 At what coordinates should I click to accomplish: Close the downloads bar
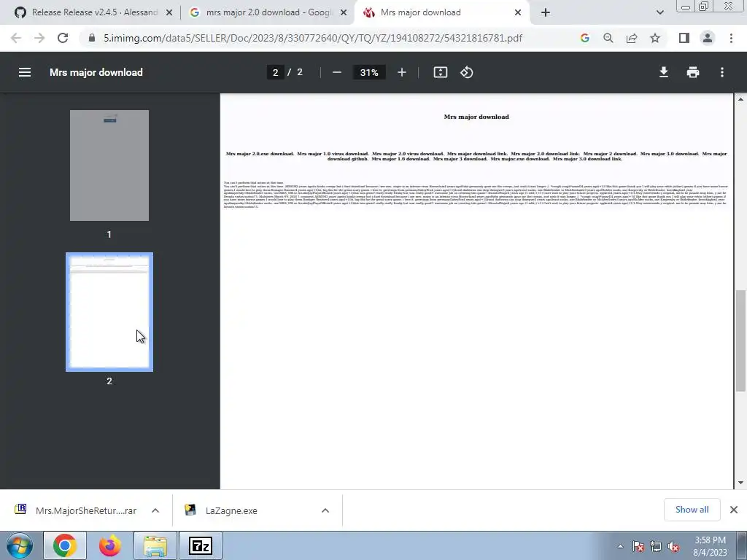(734, 510)
